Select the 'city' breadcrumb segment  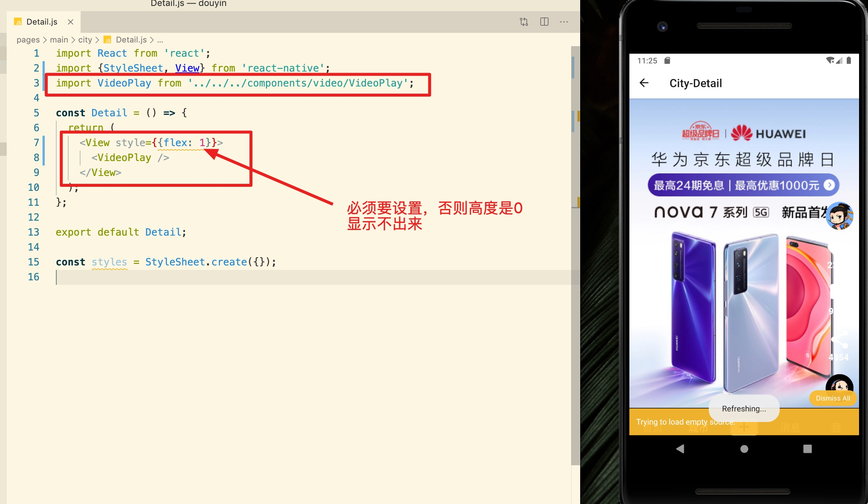click(85, 40)
